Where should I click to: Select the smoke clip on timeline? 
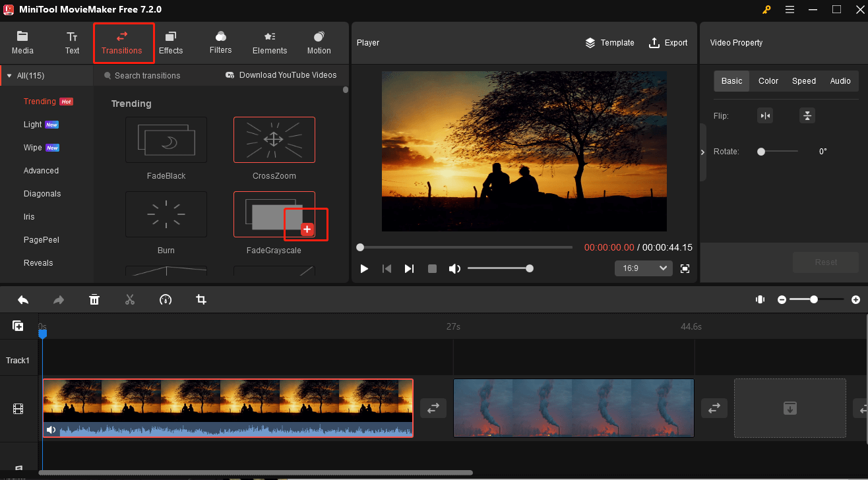(574, 407)
